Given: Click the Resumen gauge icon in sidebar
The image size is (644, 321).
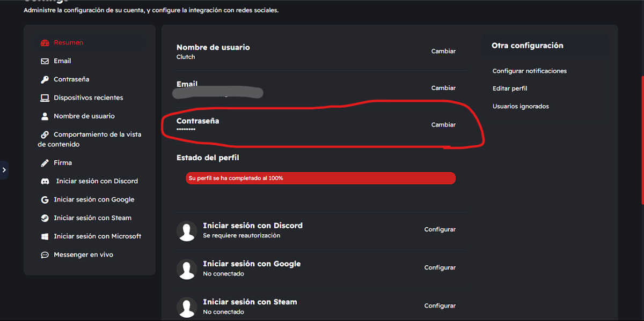Looking at the screenshot, I should pyautogui.click(x=45, y=43).
